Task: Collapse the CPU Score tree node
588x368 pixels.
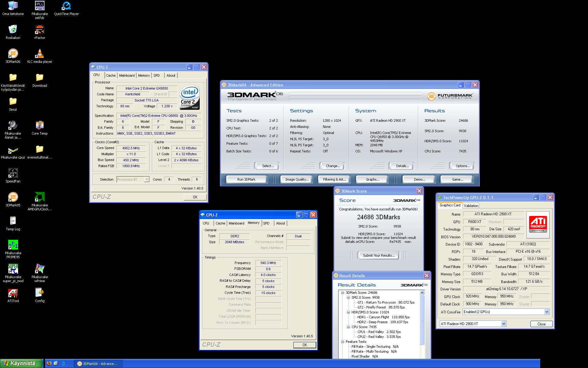Action: tap(348, 327)
